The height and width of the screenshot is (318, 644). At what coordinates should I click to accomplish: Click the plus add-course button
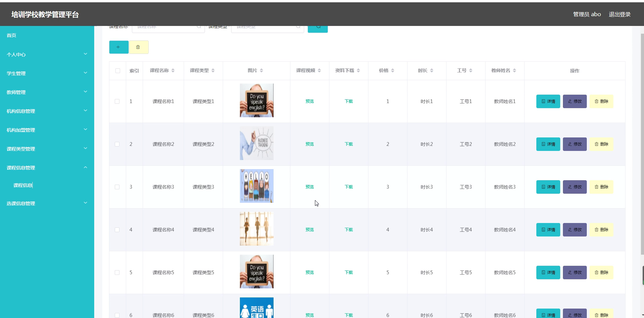coord(119,47)
